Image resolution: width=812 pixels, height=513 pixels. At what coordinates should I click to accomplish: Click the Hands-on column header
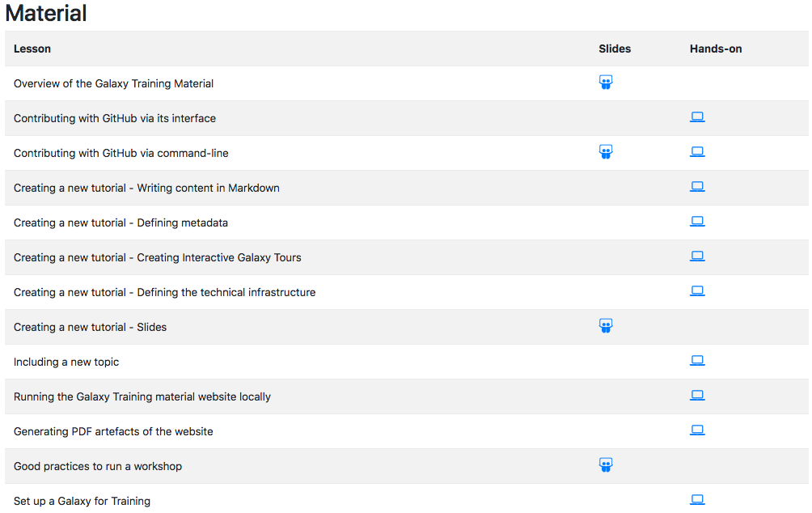[x=716, y=49]
